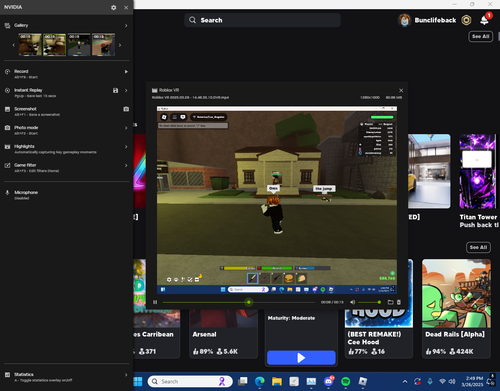Open the Bunclifeback avatar picture
The height and width of the screenshot is (391, 500).
tap(404, 20)
